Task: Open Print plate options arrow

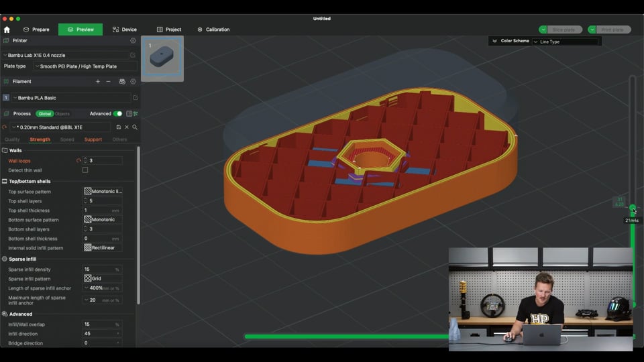Action: click(x=592, y=29)
